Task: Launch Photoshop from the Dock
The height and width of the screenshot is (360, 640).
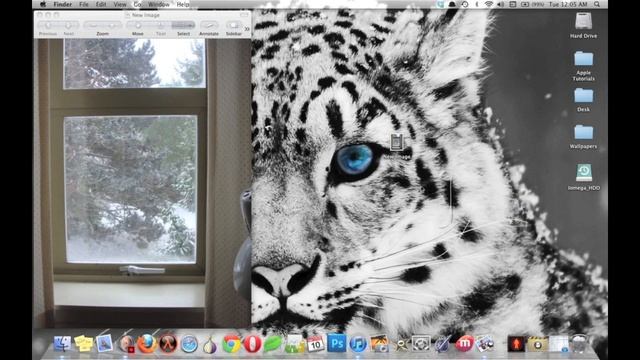Action: coord(337,344)
